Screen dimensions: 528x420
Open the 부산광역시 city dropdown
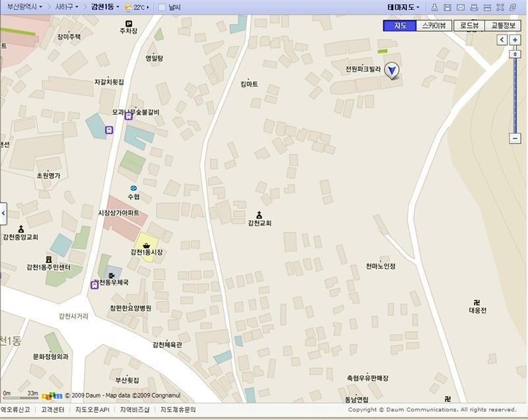pos(24,7)
